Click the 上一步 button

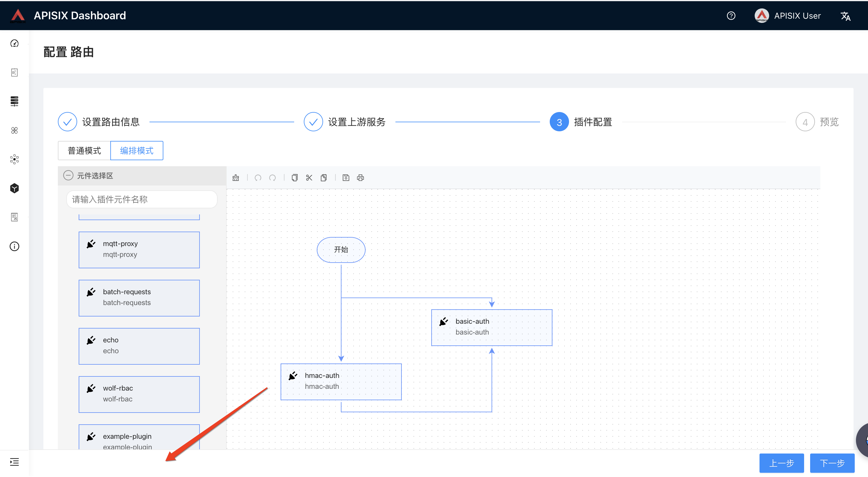(782, 463)
